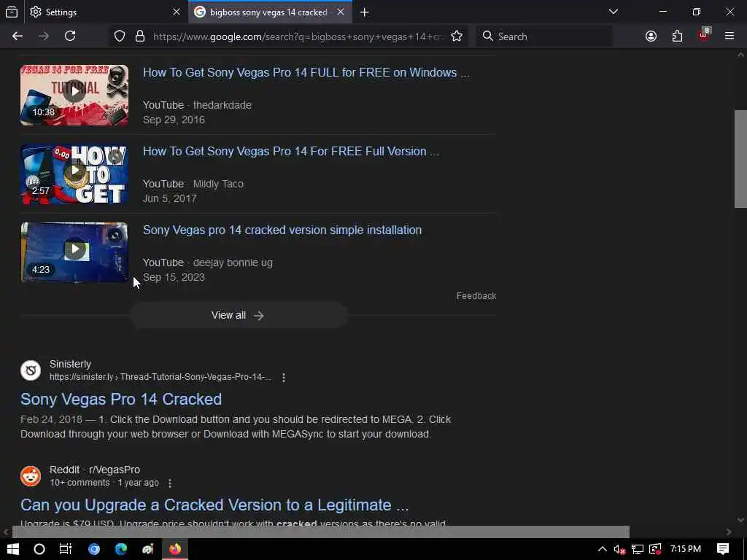The width and height of the screenshot is (747, 560).
Task: Open the Firefox account menu
Action: pyautogui.click(x=651, y=36)
